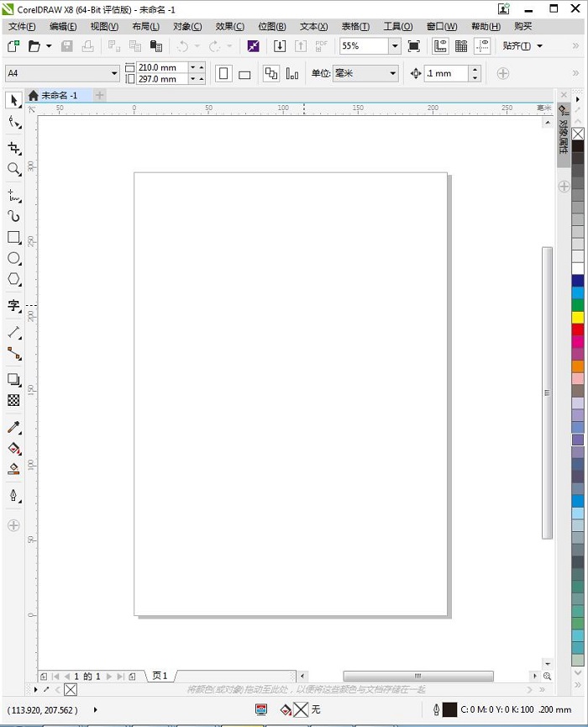
Task: Expand the 贴齐 snap-to dropdown
Action: click(540, 46)
